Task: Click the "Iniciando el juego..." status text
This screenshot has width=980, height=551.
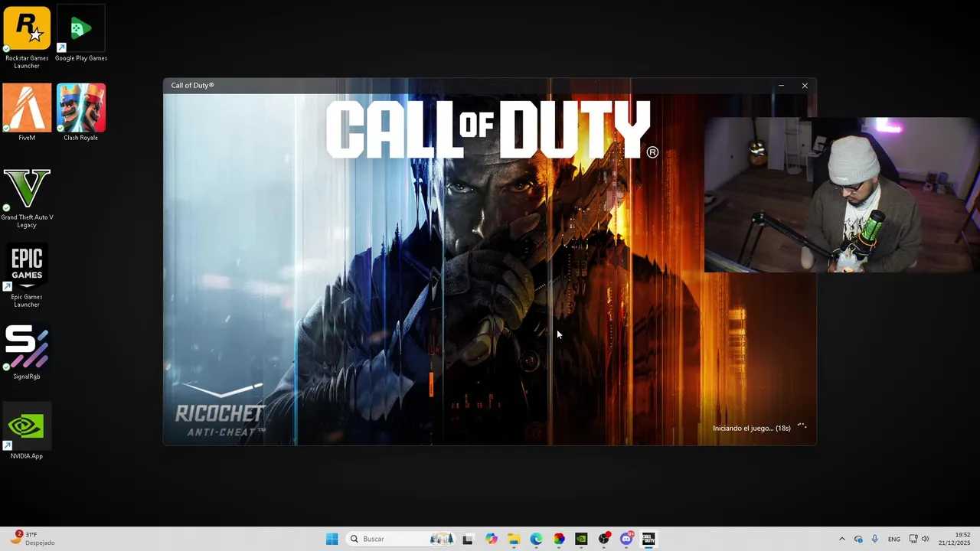Action: point(751,428)
